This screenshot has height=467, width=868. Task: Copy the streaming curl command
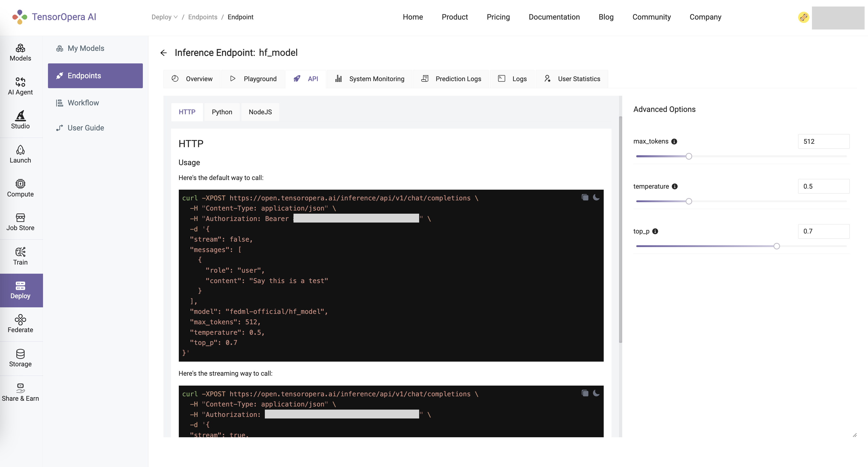coord(585,393)
